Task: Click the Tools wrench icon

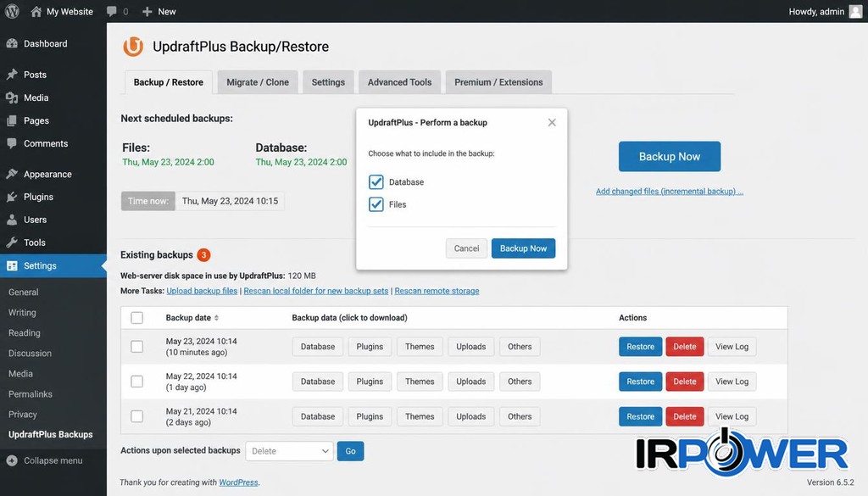Action: 12,242
